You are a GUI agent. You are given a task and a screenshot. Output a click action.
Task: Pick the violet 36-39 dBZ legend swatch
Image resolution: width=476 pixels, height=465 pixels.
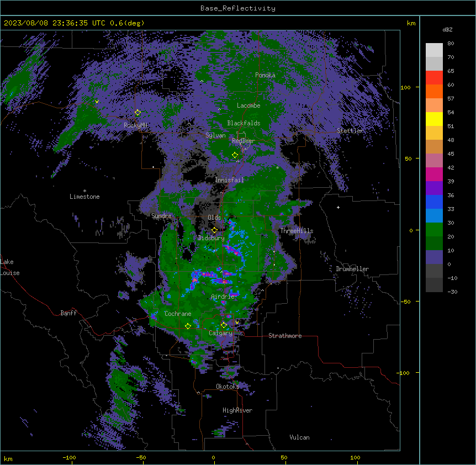tap(434, 188)
